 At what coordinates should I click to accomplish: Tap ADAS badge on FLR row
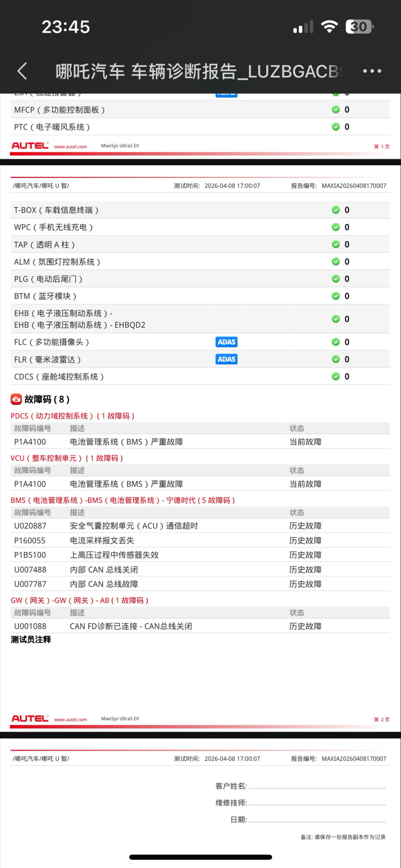pos(226,359)
